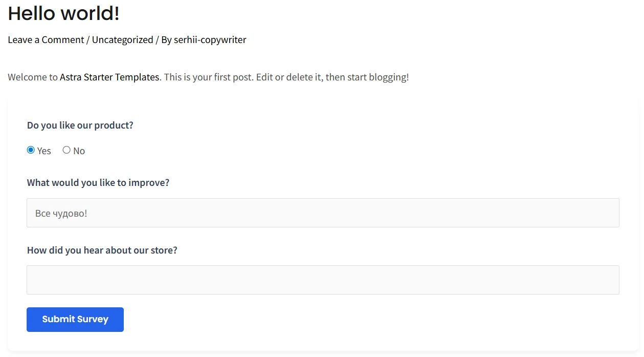
Task: Deselect the currently filled "Yes" option
Action: click(x=31, y=150)
